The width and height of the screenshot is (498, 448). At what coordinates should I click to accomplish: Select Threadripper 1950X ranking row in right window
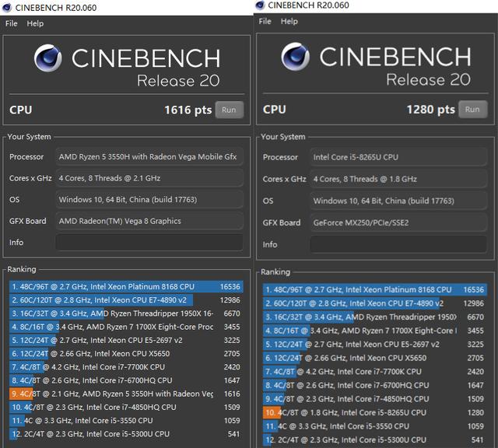click(x=375, y=317)
